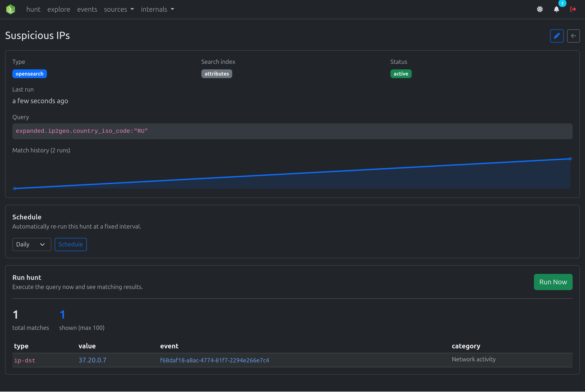585x392 pixels.
Task: Click the green hexagon app logo
Action: (10, 9)
